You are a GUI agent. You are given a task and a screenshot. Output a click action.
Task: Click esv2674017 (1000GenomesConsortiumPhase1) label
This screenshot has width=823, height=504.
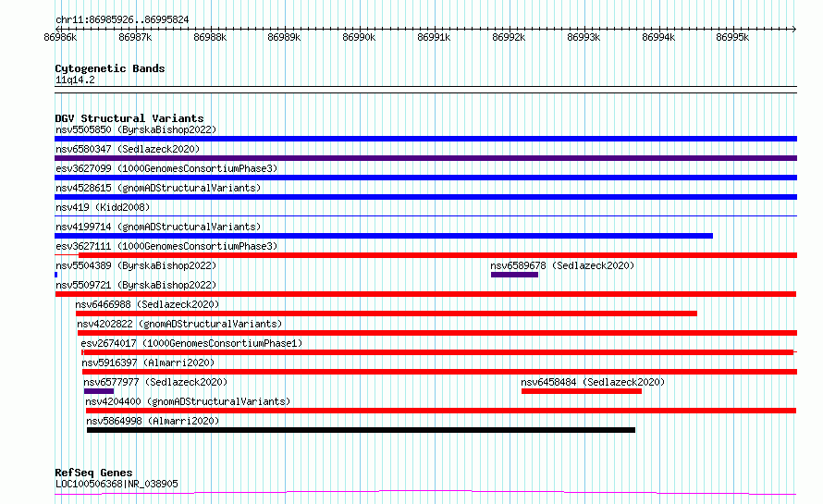tap(191, 343)
